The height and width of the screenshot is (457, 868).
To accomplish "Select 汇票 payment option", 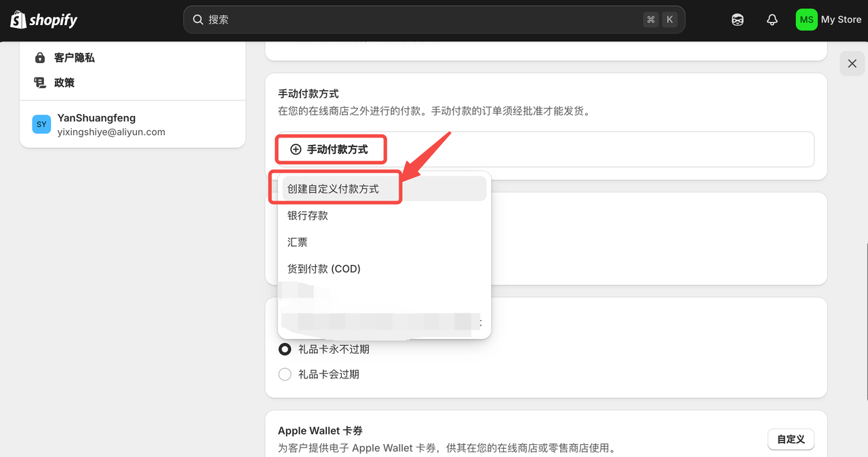I will 298,242.
